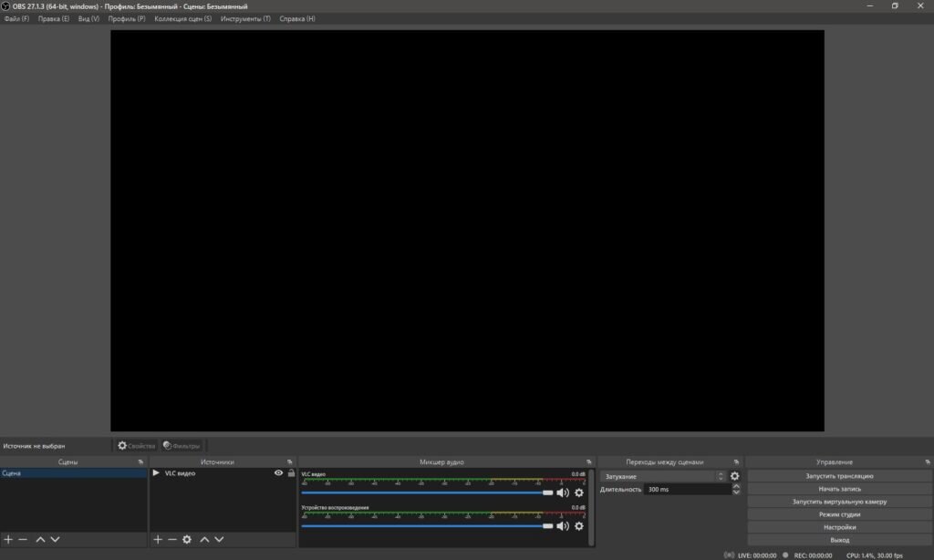Move the scene up with the arrow icon

coord(40,539)
